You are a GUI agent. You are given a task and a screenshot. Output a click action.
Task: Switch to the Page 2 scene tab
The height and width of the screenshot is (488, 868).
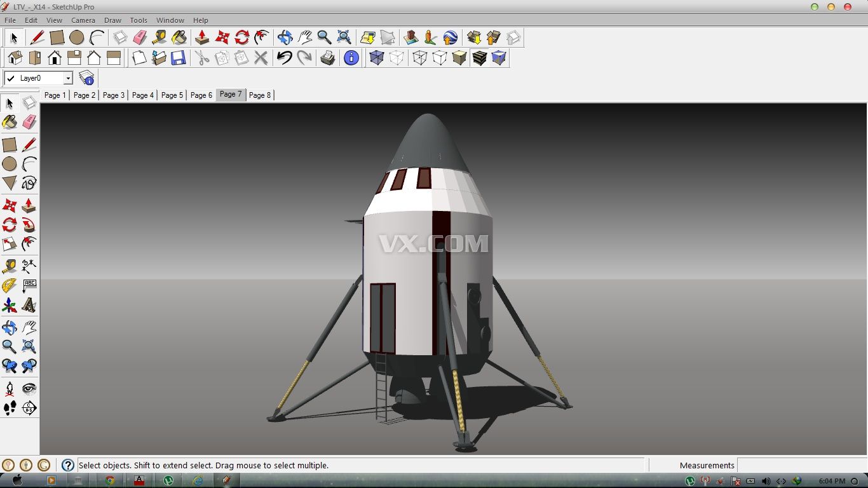85,95
